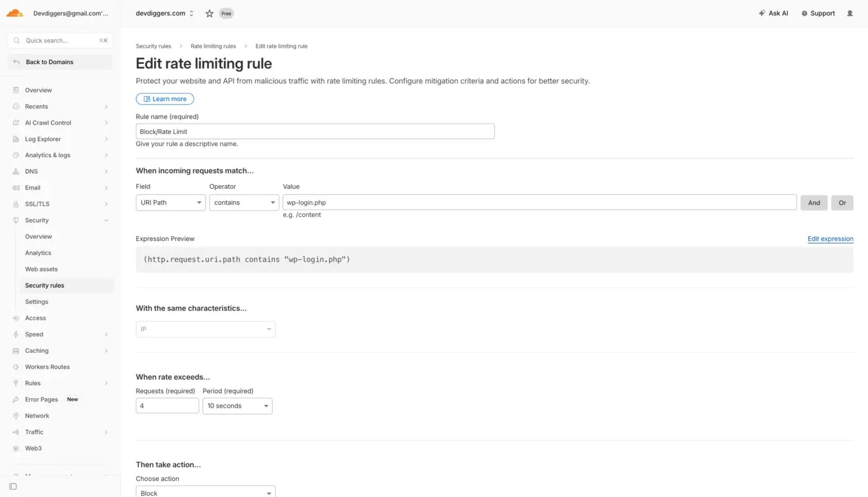
Task: Click the Overview sidebar icon
Action: pyautogui.click(x=16, y=90)
